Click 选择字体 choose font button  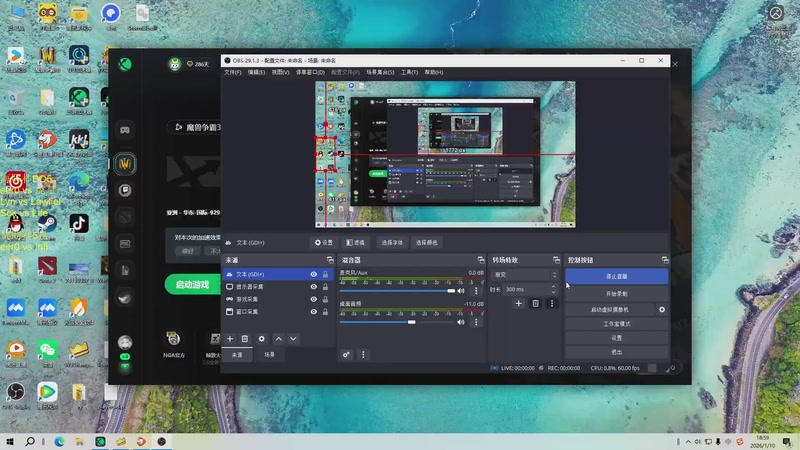tap(392, 243)
